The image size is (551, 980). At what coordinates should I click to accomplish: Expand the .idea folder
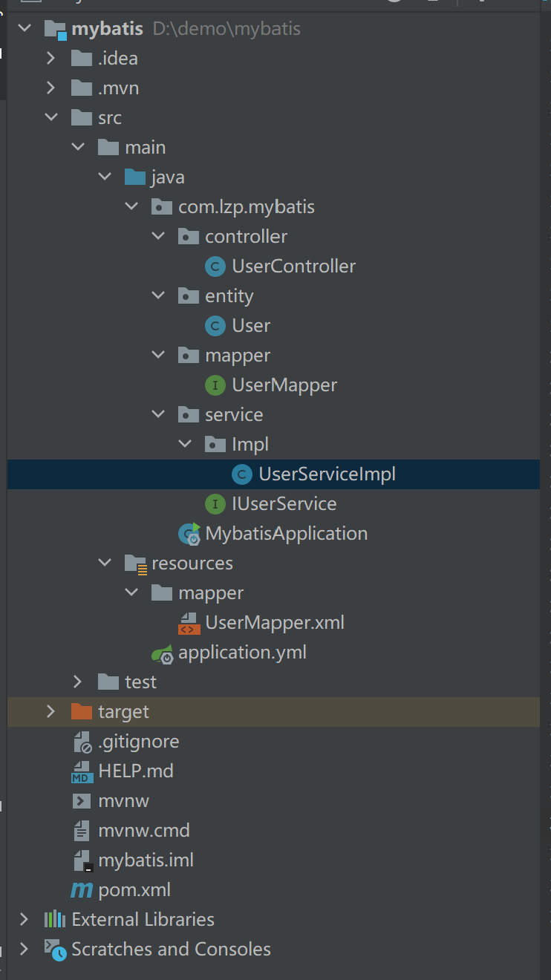pos(50,58)
